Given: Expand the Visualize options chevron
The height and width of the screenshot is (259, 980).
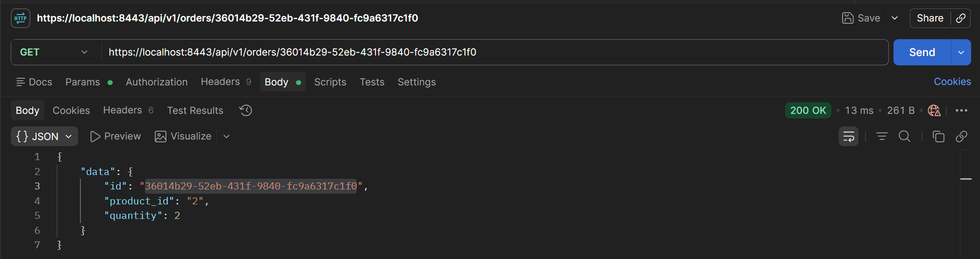Looking at the screenshot, I should click(x=226, y=136).
